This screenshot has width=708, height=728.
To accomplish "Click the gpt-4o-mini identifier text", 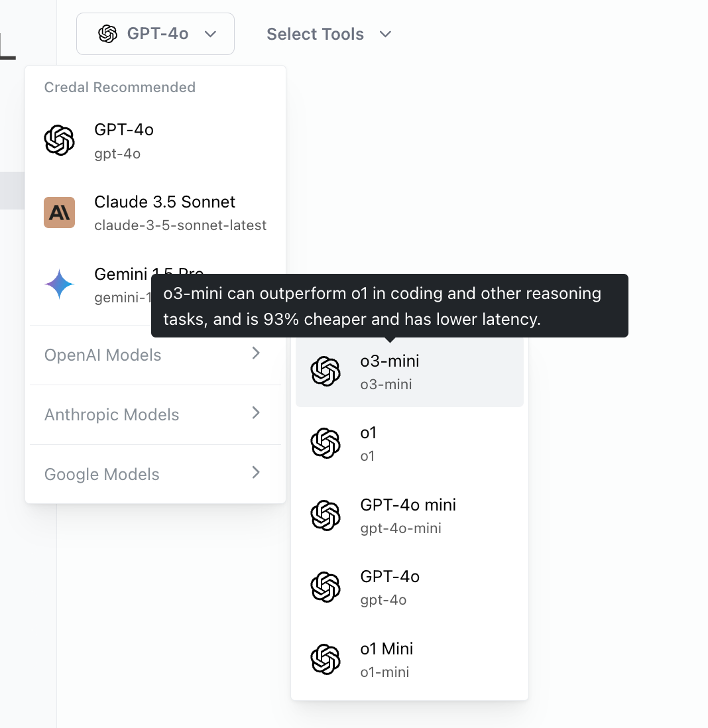I will click(x=400, y=528).
